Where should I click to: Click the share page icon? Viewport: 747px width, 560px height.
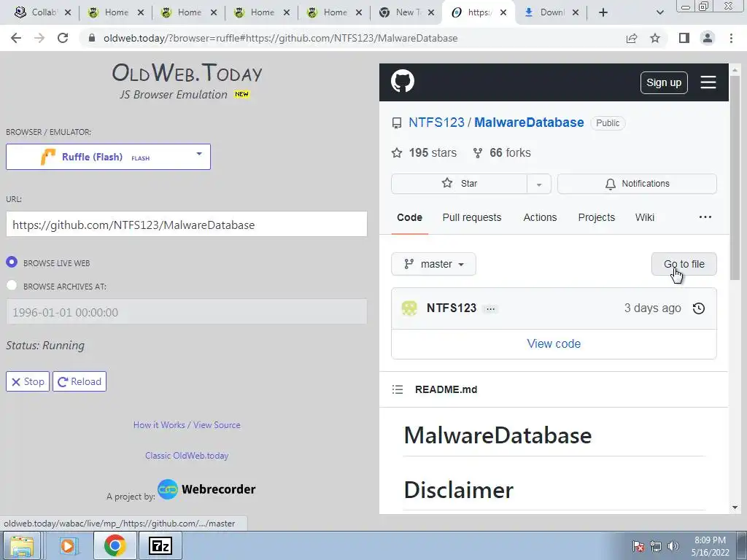point(632,38)
